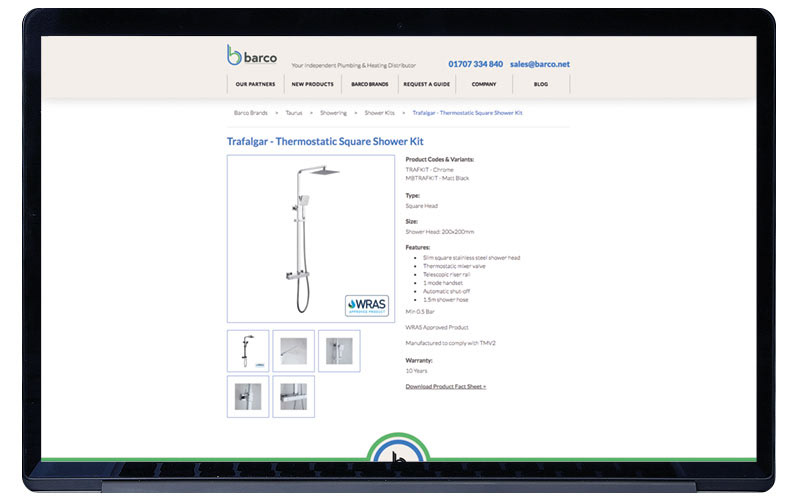
Task: Click the barco logo in the header
Action: point(252,55)
